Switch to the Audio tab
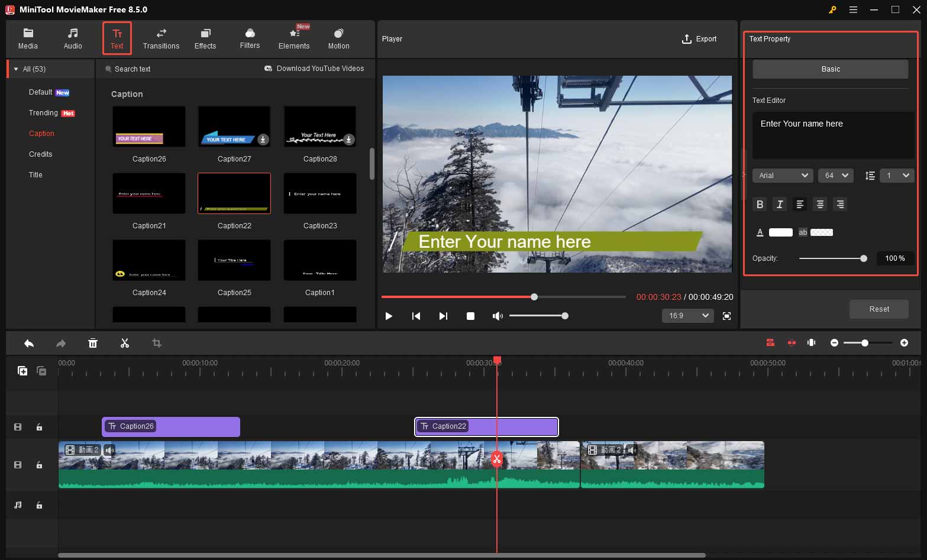Image resolution: width=927 pixels, height=560 pixels. point(73,38)
